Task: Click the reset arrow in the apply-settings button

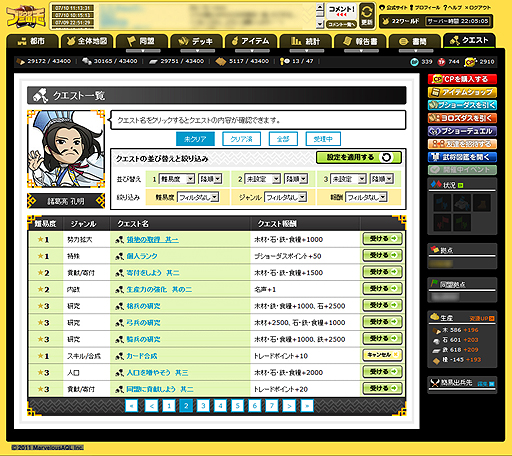Action: [386, 157]
